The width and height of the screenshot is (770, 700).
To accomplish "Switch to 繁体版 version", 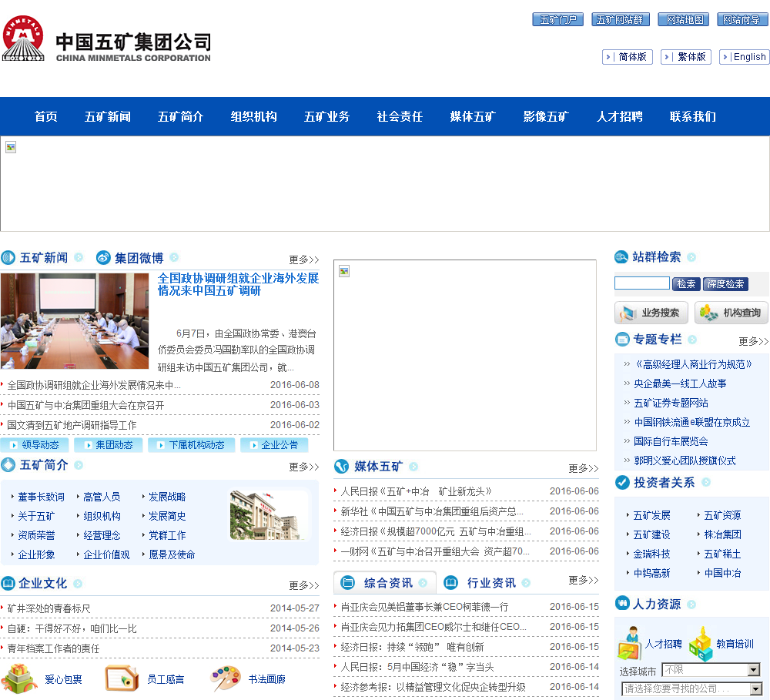I will (x=686, y=57).
